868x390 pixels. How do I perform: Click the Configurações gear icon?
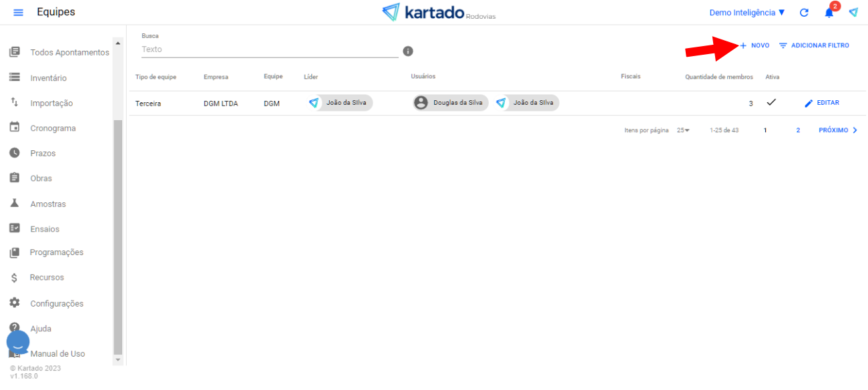(14, 303)
